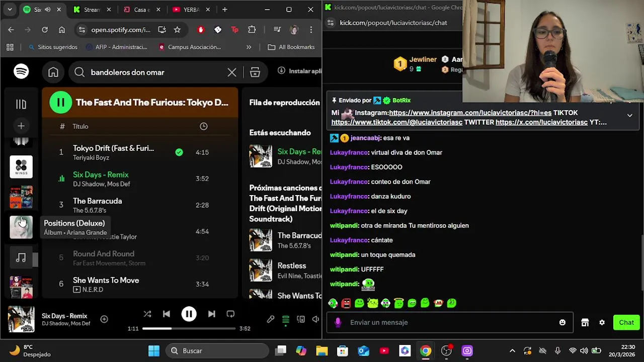The width and height of the screenshot is (644, 362).
Task: Toggle the playback queue panel icon
Action: [x=286, y=319]
